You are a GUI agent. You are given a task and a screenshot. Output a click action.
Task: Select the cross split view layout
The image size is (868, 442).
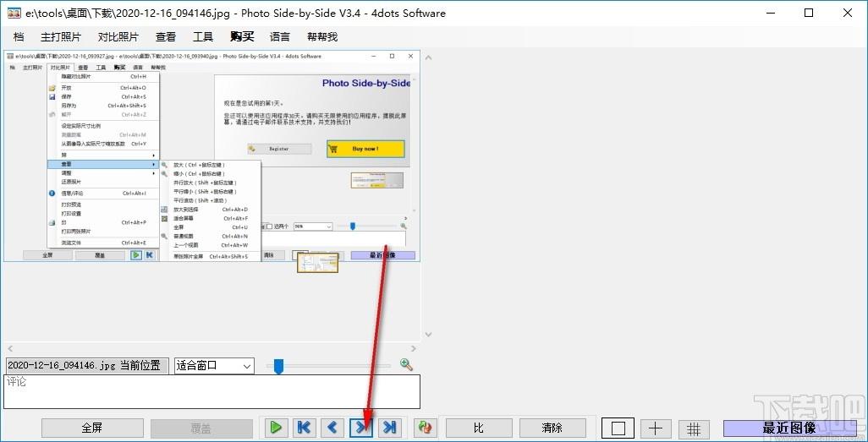point(656,428)
